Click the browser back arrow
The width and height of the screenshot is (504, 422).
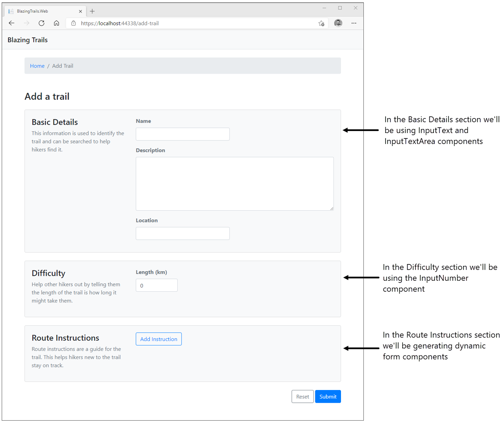(x=11, y=23)
